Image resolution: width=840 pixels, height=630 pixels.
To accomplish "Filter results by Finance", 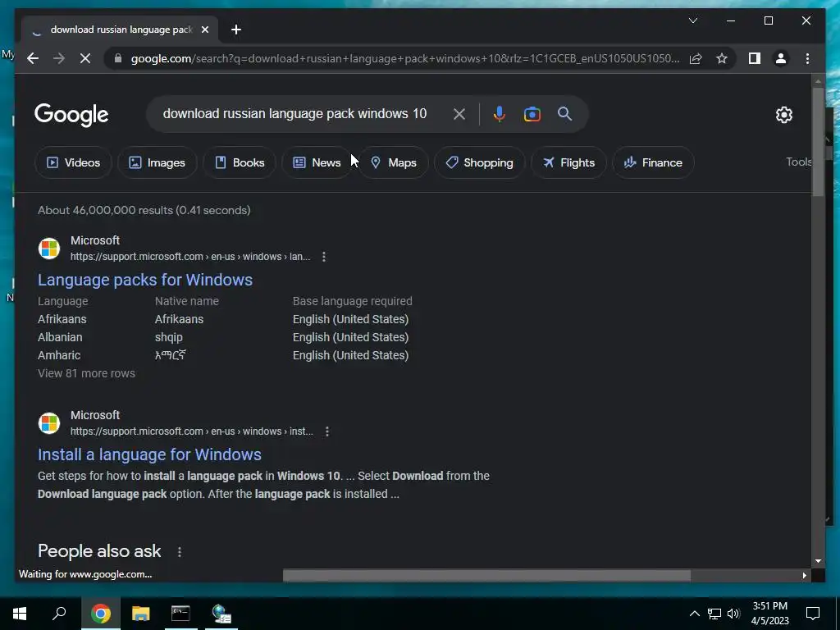I will [x=653, y=162].
